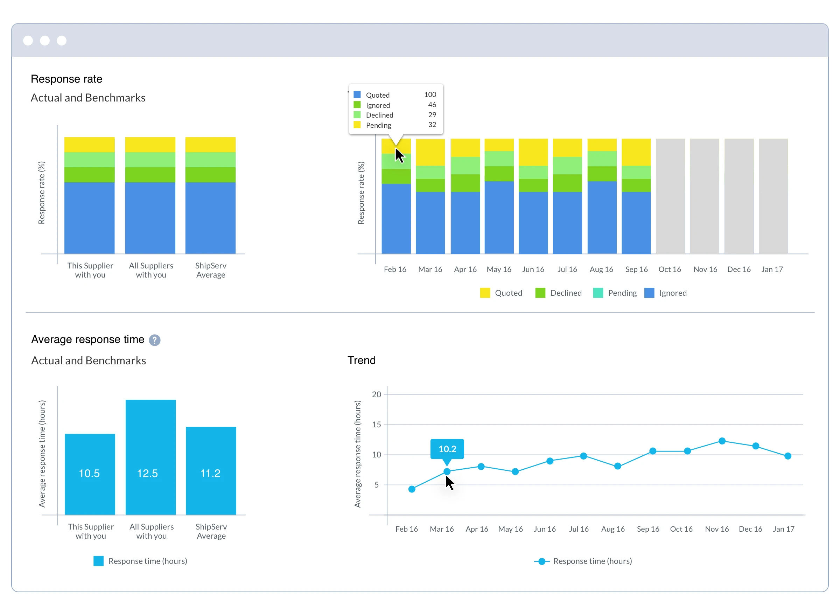Click This Supplier with you response rate bar
The height and width of the screenshot is (616, 840).
pos(90,195)
